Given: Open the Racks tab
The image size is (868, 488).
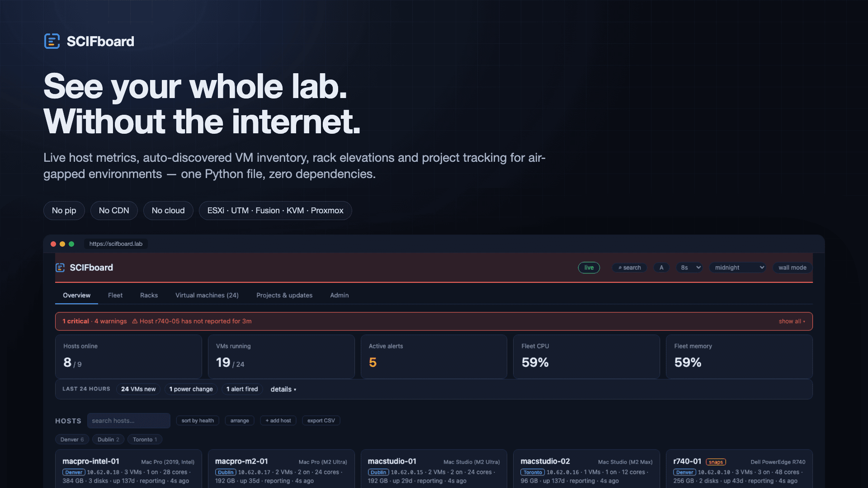Looking at the screenshot, I should click(149, 295).
